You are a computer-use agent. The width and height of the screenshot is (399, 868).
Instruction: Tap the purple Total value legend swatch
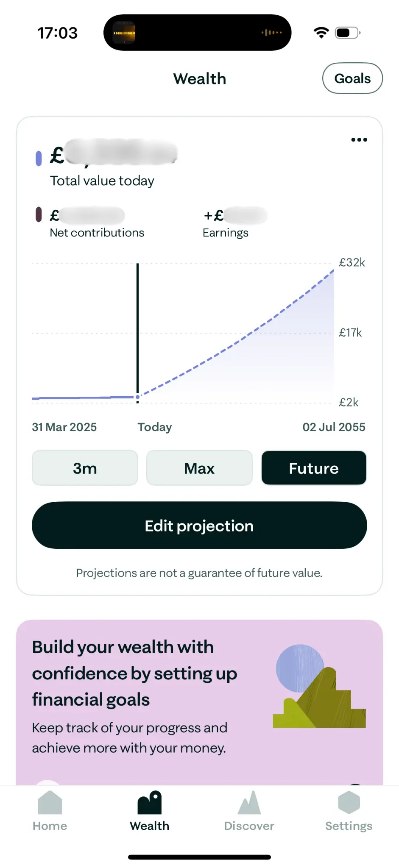(39, 158)
